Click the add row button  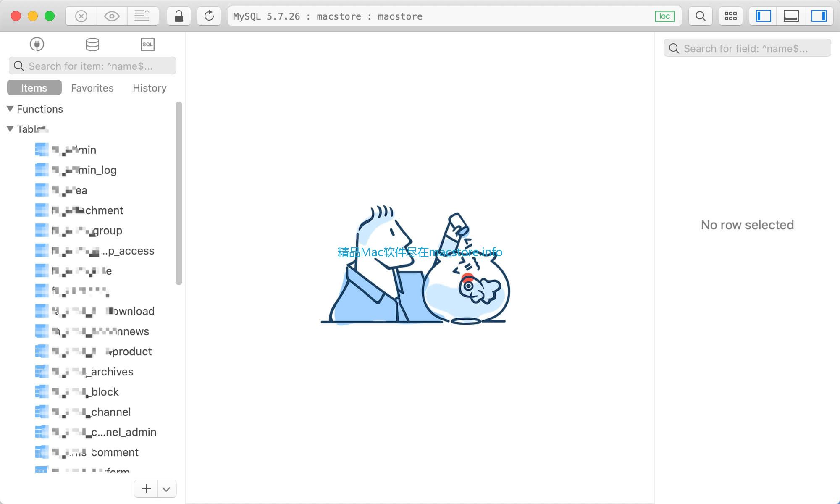[x=147, y=488]
